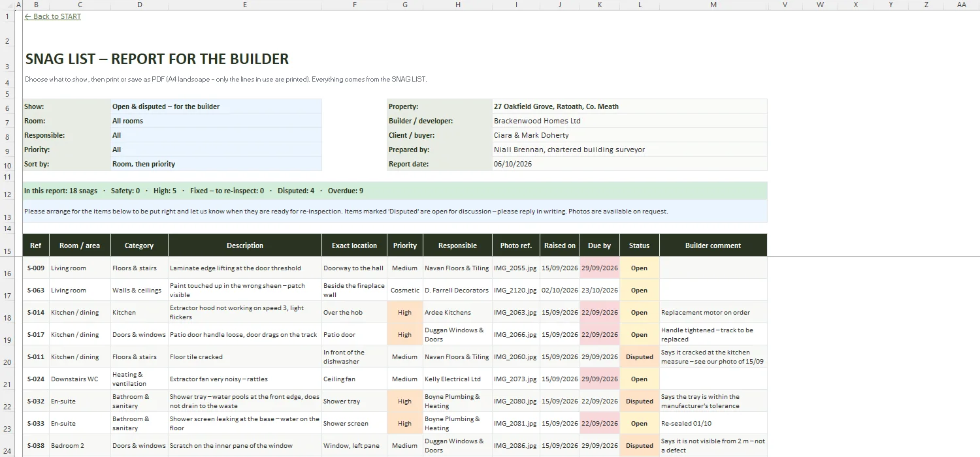Open the Show filter cell 'Open & disputed – for the builder'
This screenshot has height=457, width=980.
point(216,106)
